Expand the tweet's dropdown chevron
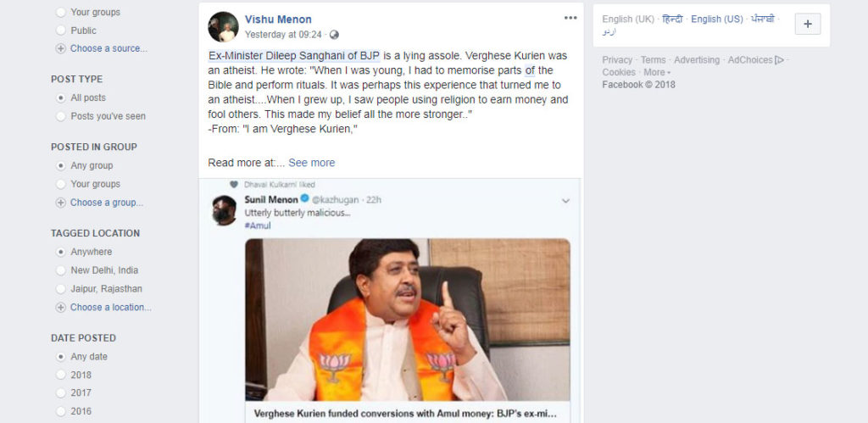This screenshot has height=423, width=868. pos(565,202)
